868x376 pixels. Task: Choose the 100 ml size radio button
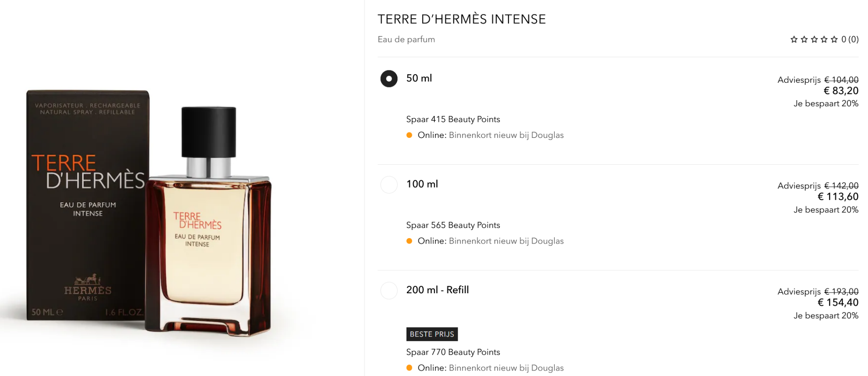389,185
